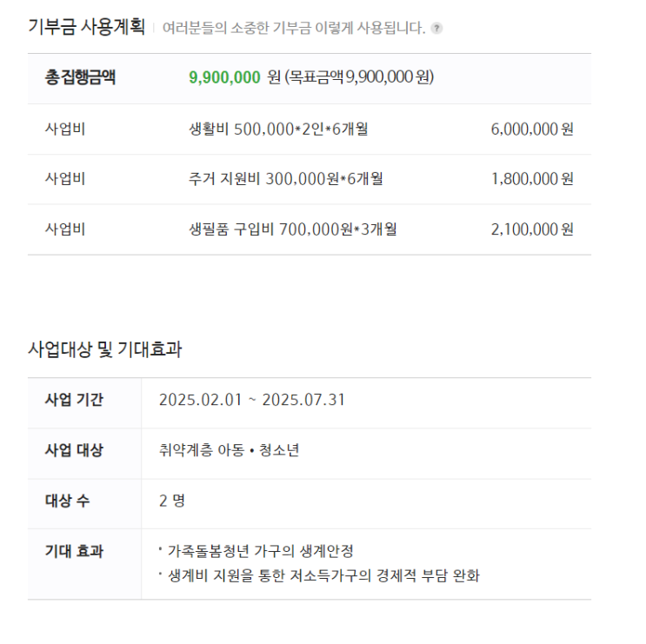Click the green 9,900,000 total amount
Viewport: 646px width, 644px height.
point(224,77)
